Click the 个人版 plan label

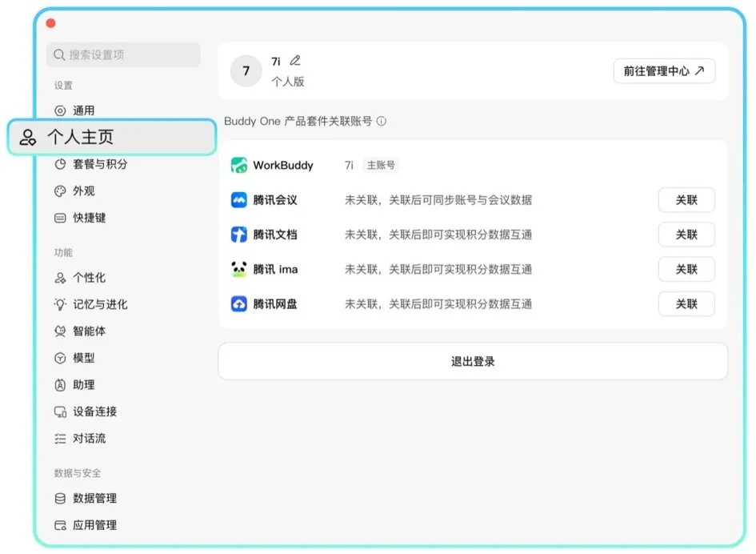tap(288, 82)
